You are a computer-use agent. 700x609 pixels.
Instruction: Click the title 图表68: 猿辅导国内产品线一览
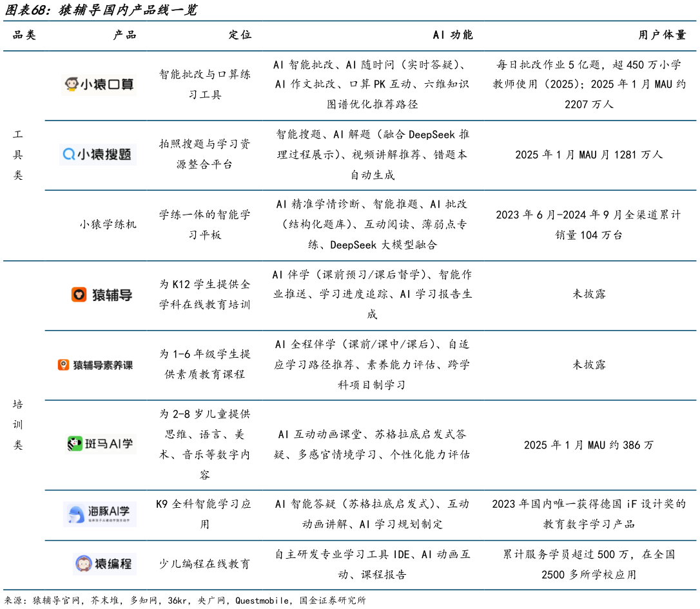[101, 10]
